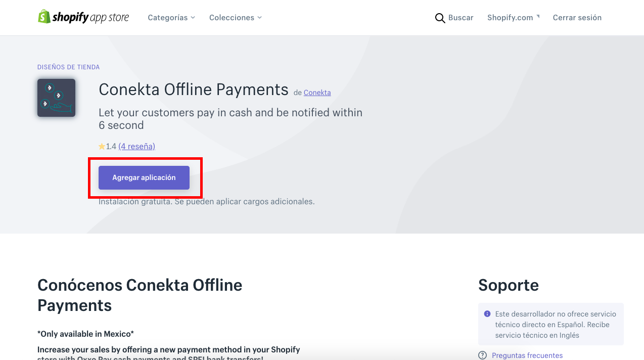Image resolution: width=644 pixels, height=360 pixels.
Task: Expand the Colecciones dropdown menu
Action: click(235, 18)
